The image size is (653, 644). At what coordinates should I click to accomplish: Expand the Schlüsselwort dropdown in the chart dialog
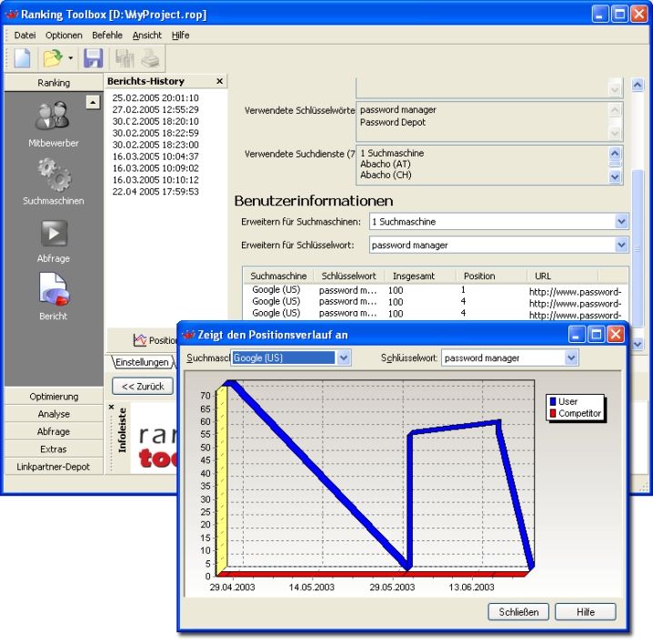570,358
